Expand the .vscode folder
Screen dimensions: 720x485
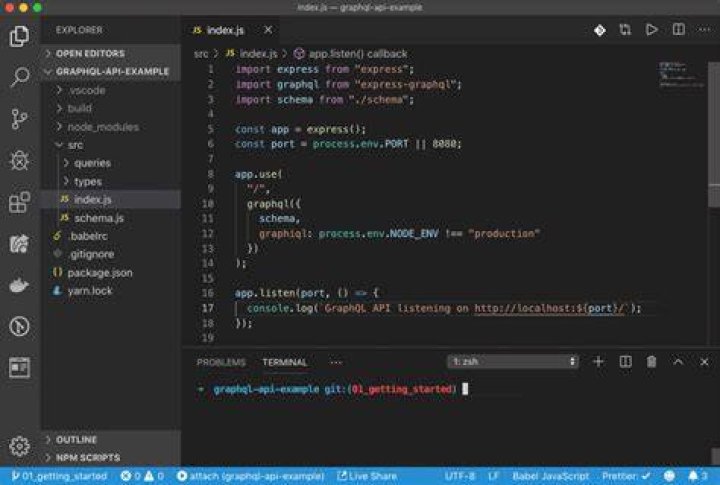click(111, 90)
